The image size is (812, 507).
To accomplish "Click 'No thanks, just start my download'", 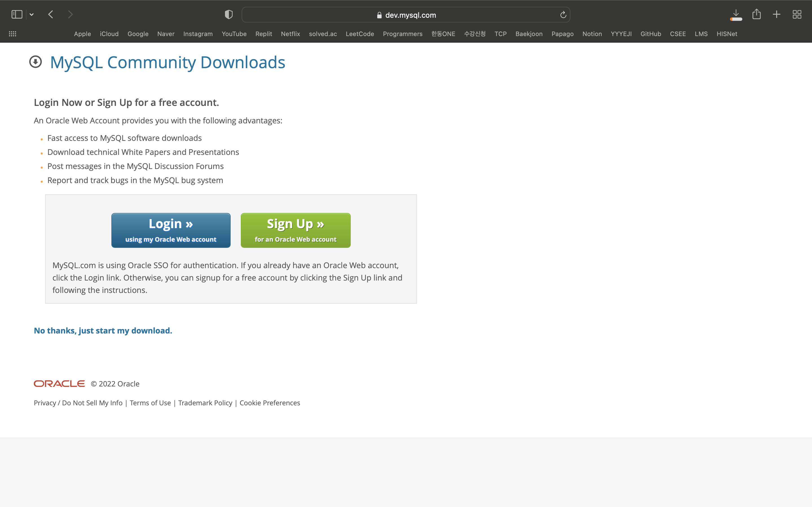I will [103, 331].
